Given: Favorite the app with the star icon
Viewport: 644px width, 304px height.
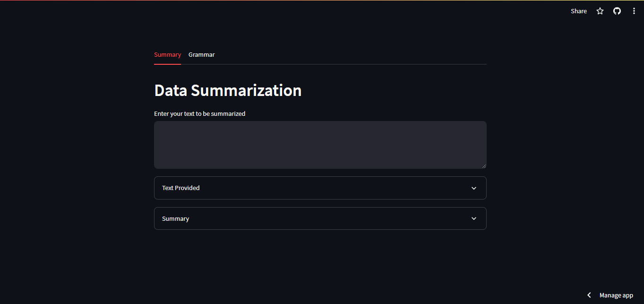Looking at the screenshot, I should tap(600, 11).
